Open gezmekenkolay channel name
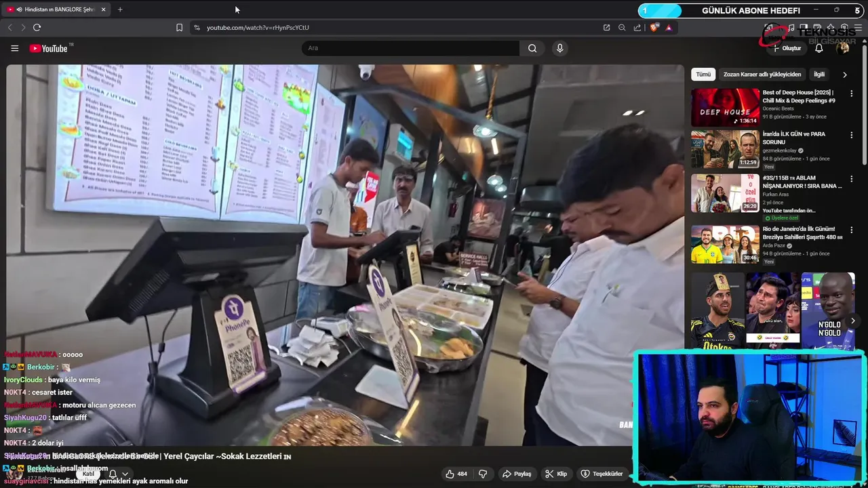868x488 pixels. [780, 150]
